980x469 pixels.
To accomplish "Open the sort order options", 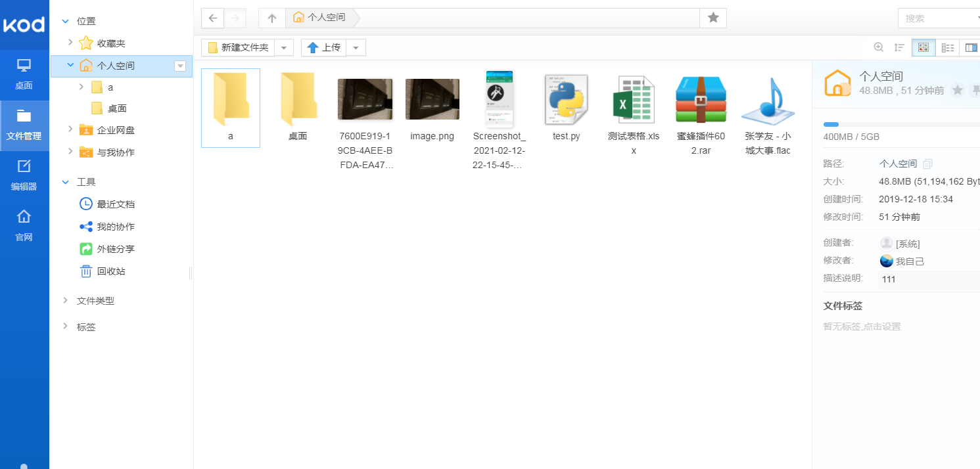I will pos(899,47).
